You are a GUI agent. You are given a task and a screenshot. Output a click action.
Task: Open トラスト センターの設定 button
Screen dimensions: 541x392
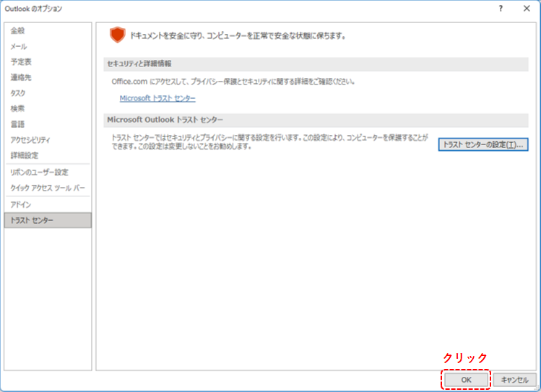click(483, 145)
